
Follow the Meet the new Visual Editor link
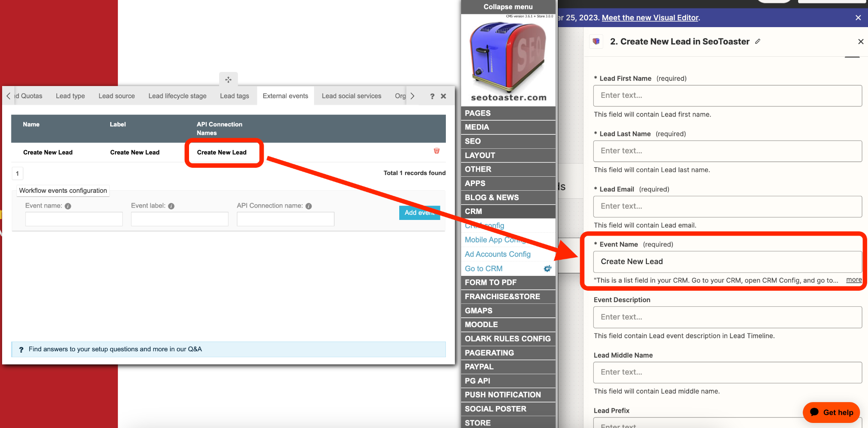(650, 18)
